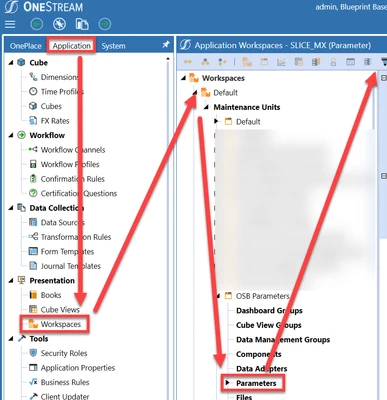
Task: Switch to the Application tab
Action: coord(72,46)
